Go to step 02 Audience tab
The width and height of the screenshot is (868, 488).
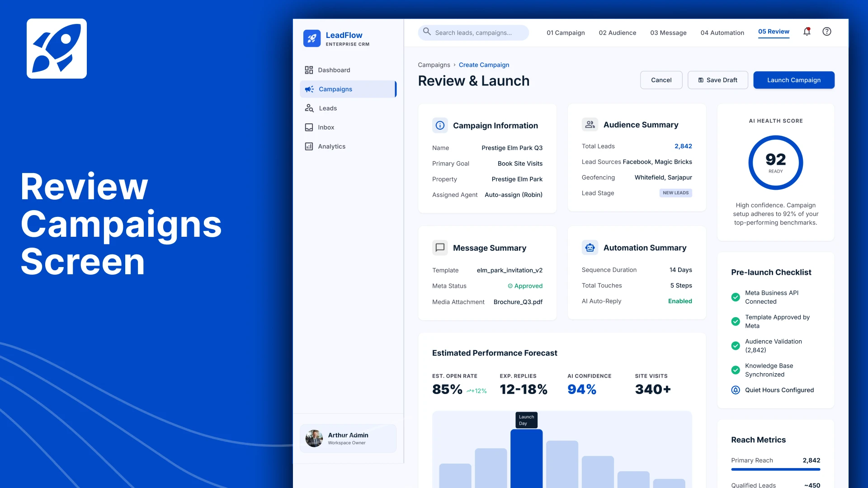pyautogui.click(x=617, y=33)
